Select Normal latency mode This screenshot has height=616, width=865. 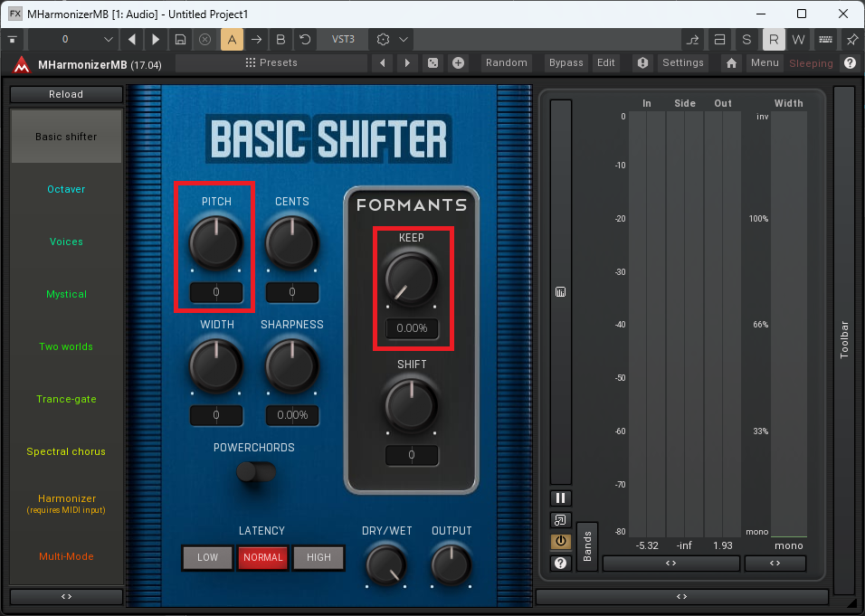(263, 557)
